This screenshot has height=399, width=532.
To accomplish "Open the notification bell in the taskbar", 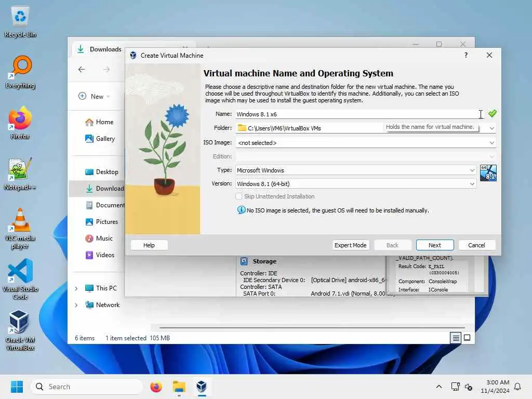I will (x=518, y=387).
